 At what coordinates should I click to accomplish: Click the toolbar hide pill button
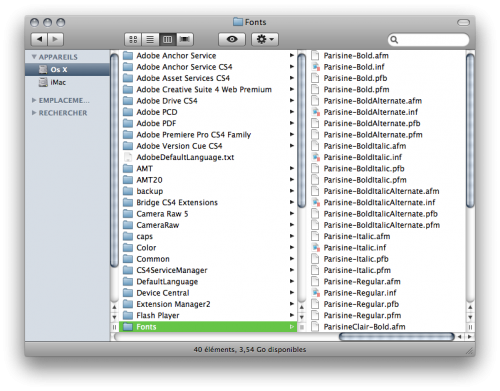click(463, 22)
